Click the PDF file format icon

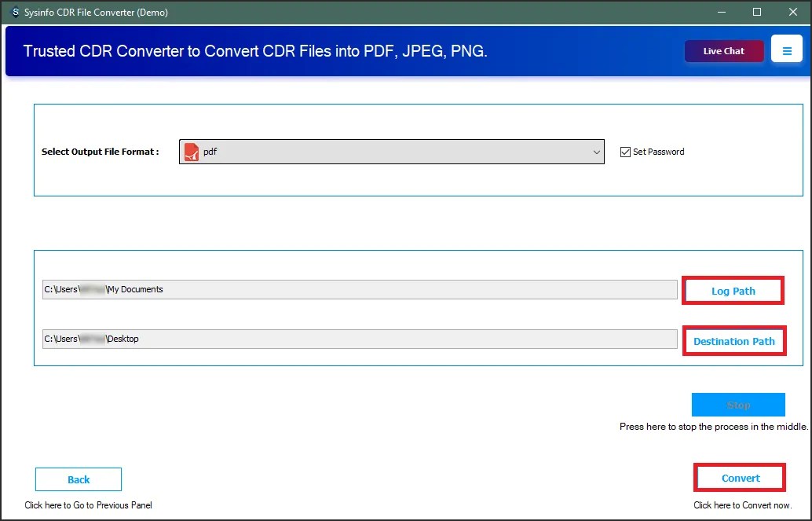191,151
